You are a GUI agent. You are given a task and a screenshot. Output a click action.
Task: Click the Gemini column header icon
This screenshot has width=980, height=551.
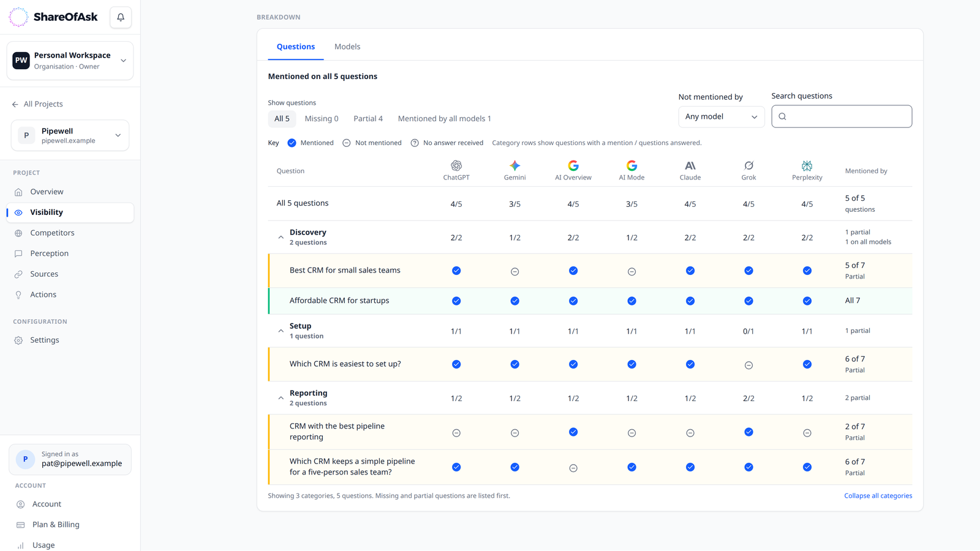click(x=514, y=165)
